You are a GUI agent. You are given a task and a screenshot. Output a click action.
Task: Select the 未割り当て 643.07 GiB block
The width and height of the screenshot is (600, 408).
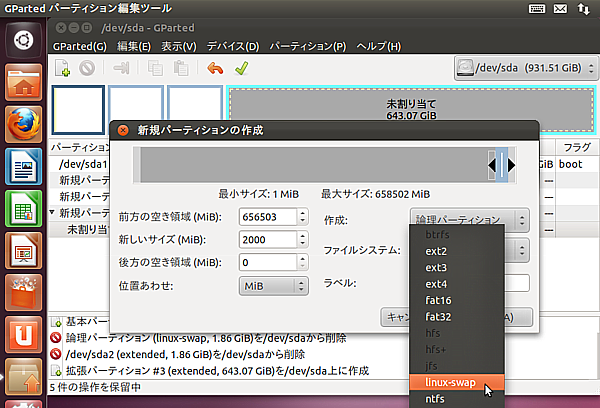(x=411, y=110)
